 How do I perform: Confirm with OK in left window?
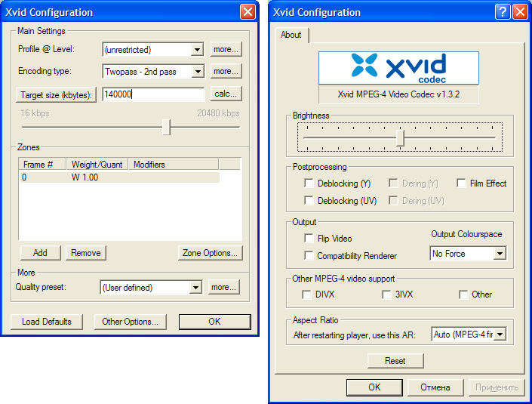(215, 322)
